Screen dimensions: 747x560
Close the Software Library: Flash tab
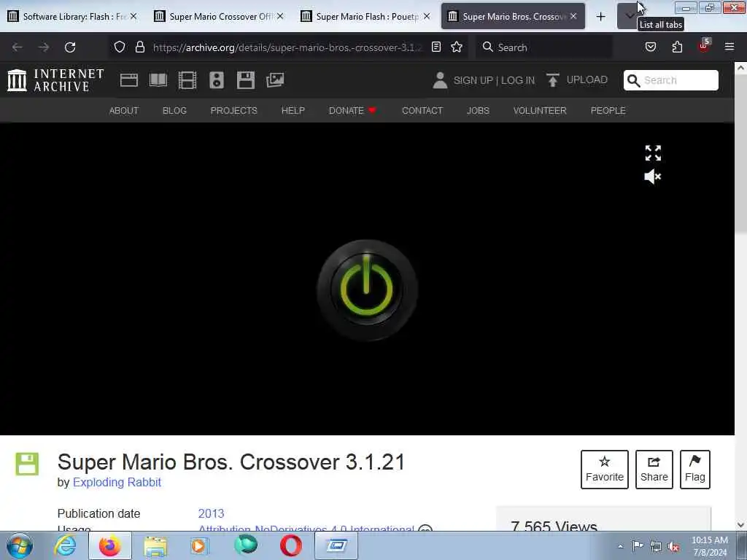[133, 16]
